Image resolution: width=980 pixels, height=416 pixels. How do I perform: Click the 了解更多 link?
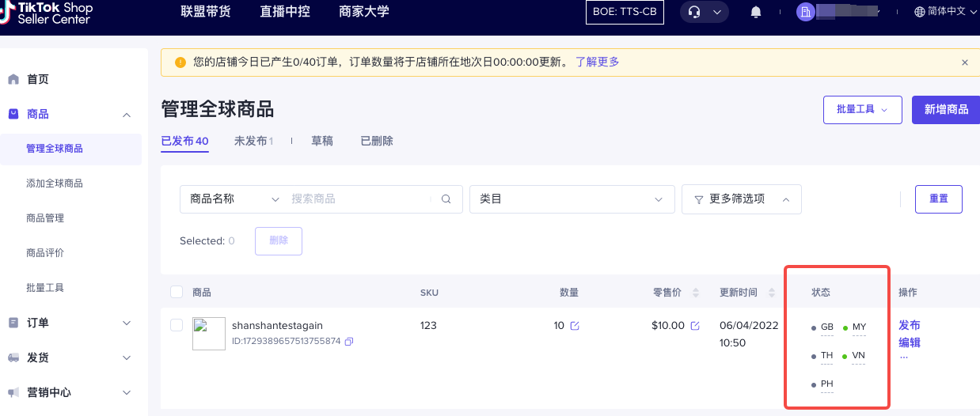coord(598,62)
